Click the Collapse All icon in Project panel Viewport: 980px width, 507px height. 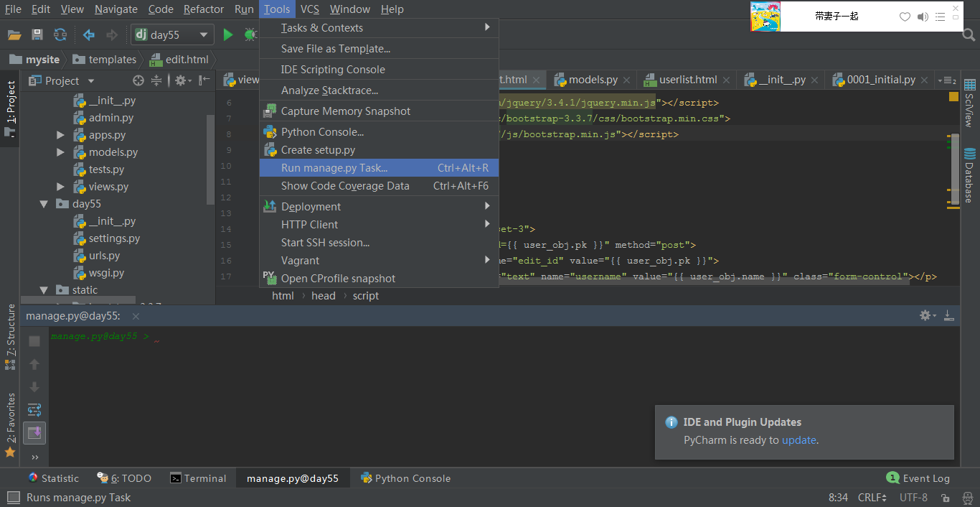tap(156, 80)
